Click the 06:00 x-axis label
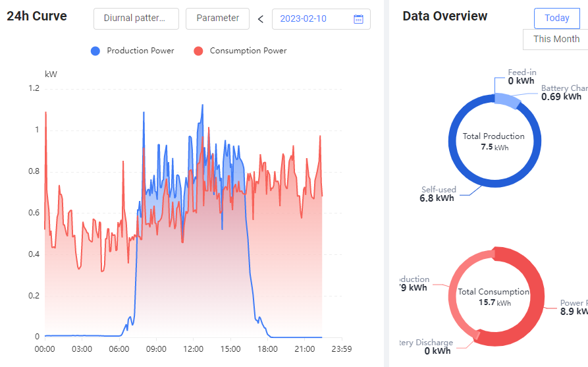This screenshot has width=588, height=367. point(119,349)
